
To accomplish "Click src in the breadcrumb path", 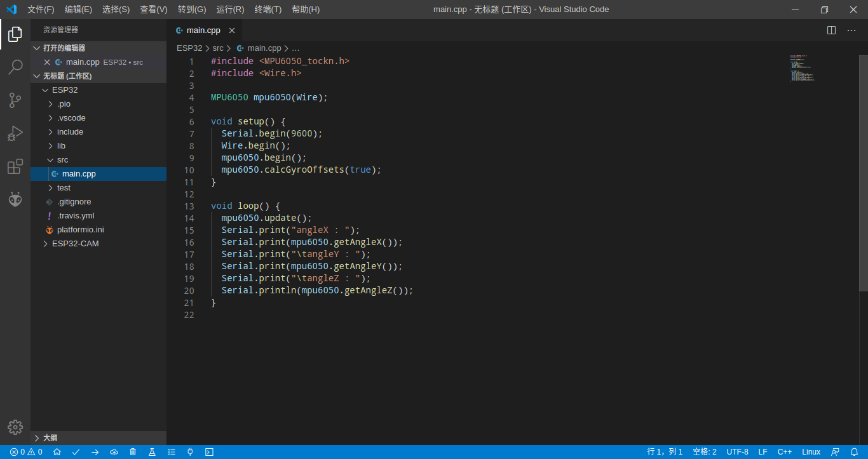I will pos(218,48).
